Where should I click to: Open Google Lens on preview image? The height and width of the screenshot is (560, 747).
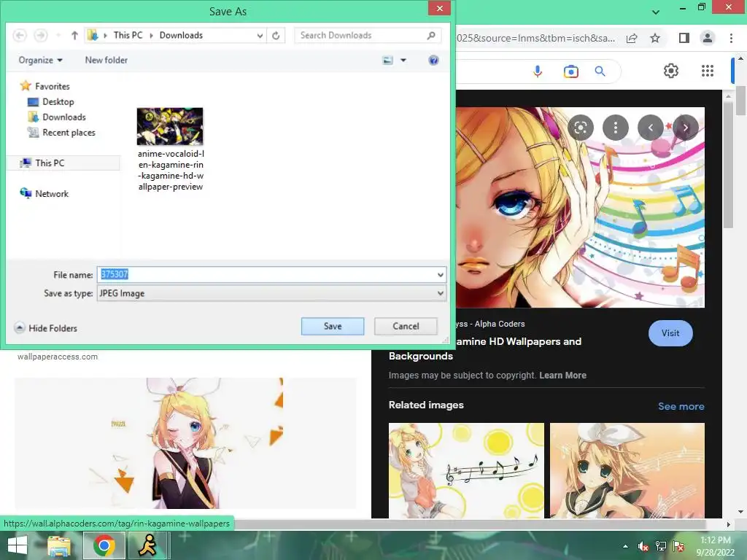(x=580, y=128)
